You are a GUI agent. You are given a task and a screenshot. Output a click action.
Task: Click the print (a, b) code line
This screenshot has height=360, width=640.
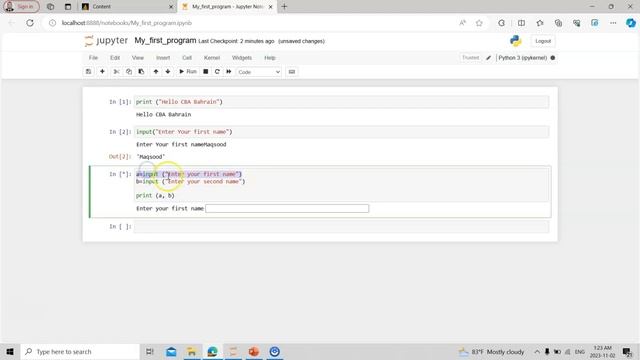(x=155, y=196)
